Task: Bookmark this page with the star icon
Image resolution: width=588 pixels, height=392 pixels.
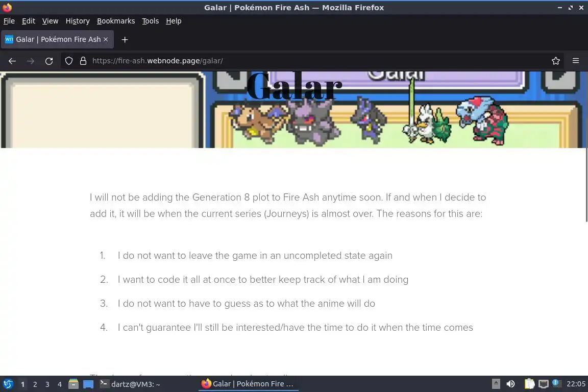Action: tap(556, 61)
